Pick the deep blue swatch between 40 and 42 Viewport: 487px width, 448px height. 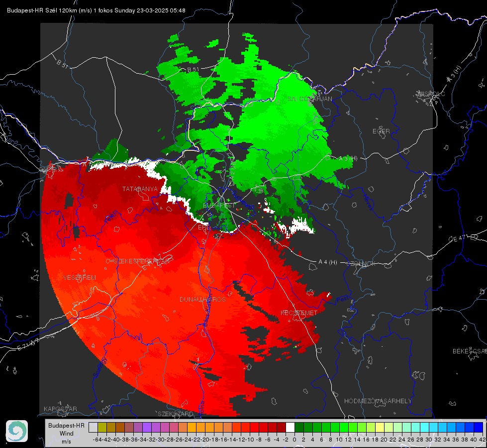[478, 427]
